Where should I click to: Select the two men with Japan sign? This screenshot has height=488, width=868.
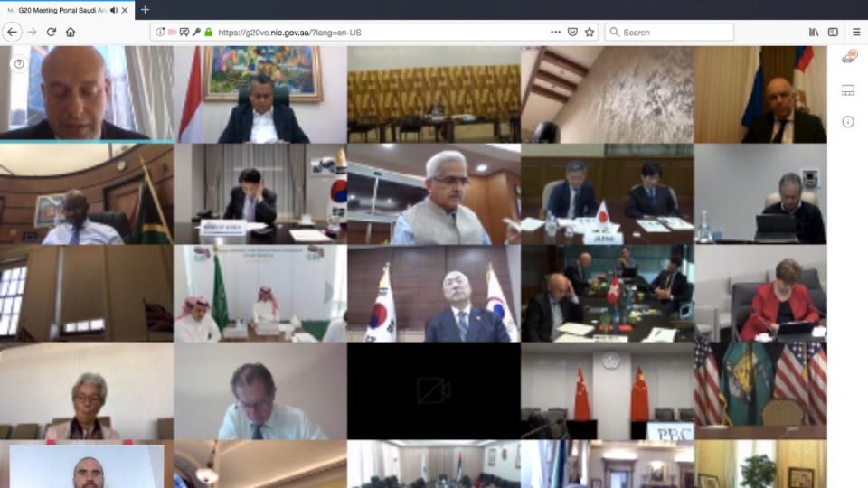click(608, 194)
